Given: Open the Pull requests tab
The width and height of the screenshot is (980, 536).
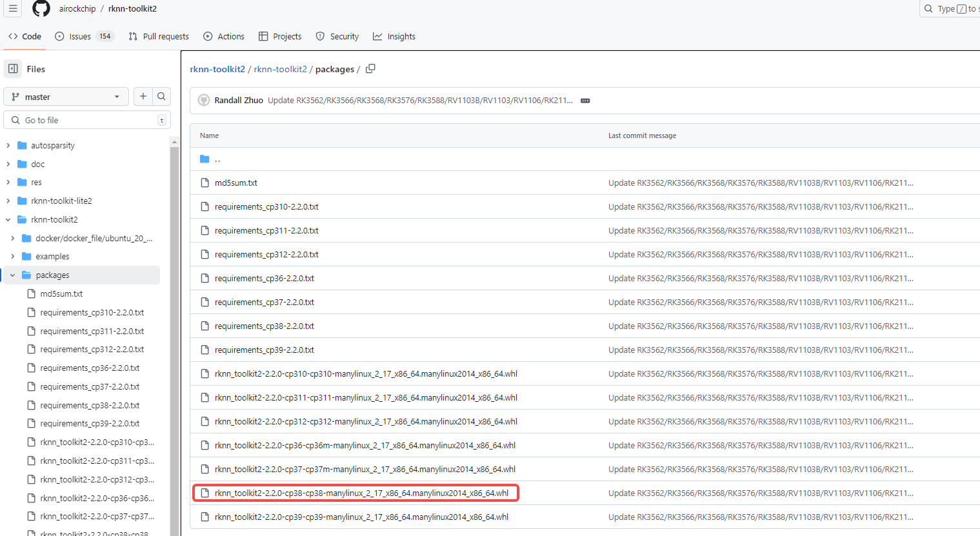Looking at the screenshot, I should pos(159,36).
